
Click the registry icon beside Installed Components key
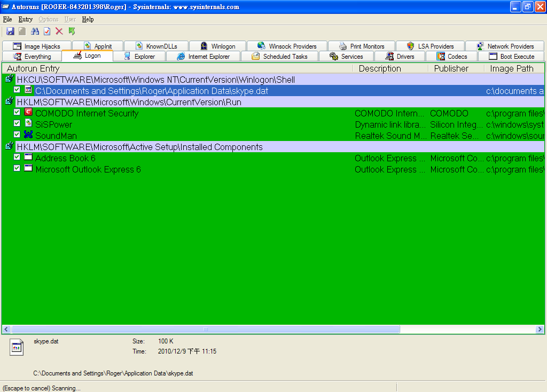[x=10, y=146]
